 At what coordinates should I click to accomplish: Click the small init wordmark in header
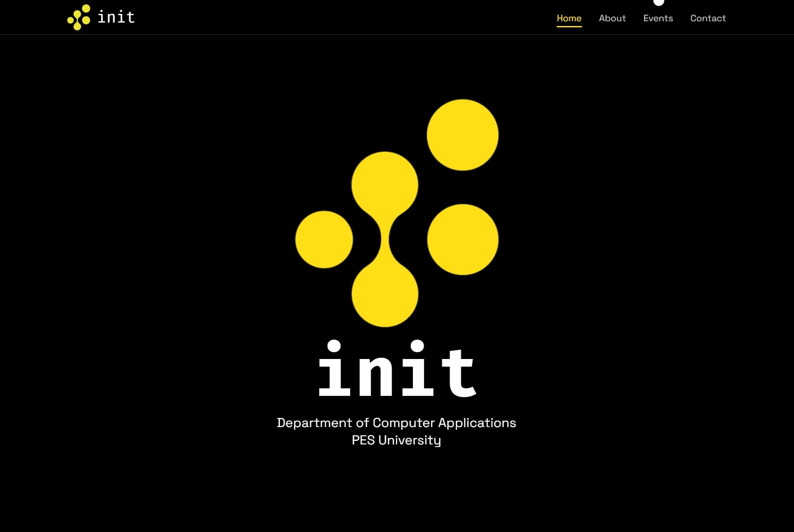pos(116,17)
